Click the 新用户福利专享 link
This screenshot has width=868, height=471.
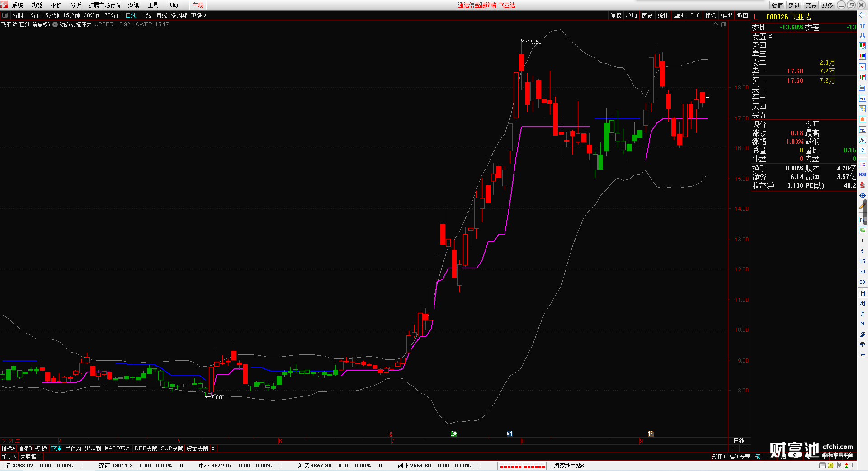pyautogui.click(x=731, y=457)
